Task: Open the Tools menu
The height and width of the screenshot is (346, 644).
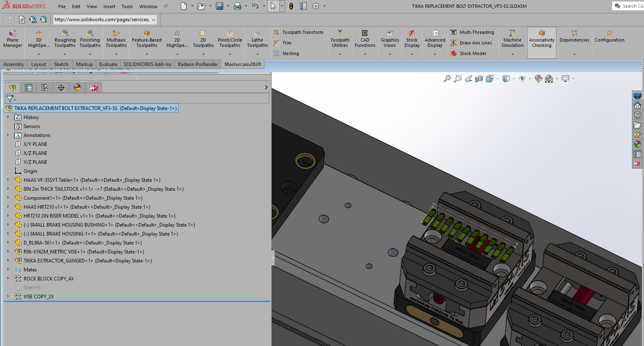Action: tap(127, 7)
